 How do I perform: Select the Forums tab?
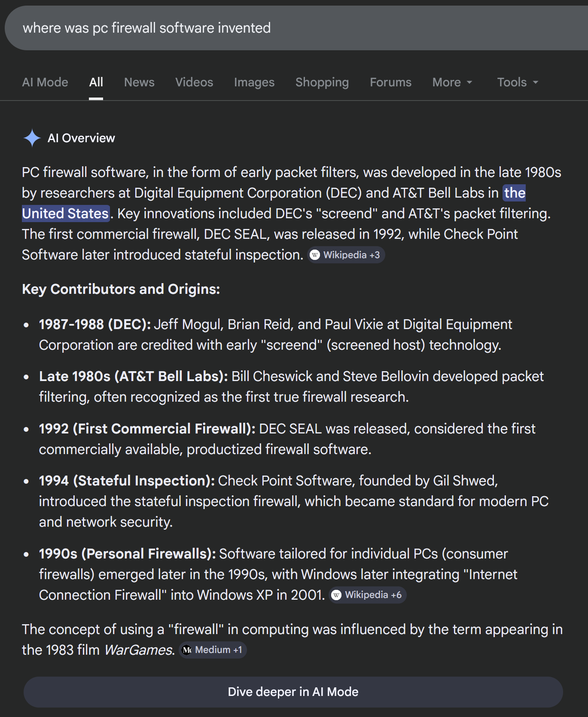(x=390, y=82)
